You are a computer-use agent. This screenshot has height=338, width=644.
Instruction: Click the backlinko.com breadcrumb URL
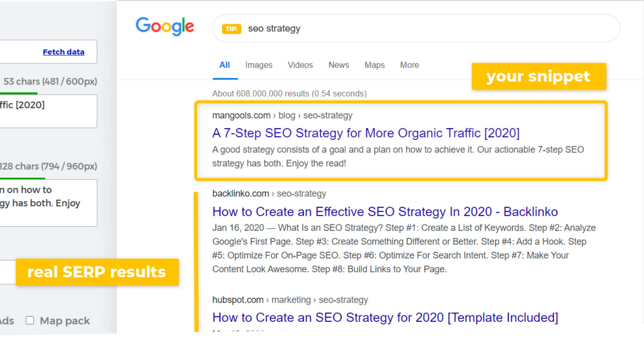[x=269, y=193]
